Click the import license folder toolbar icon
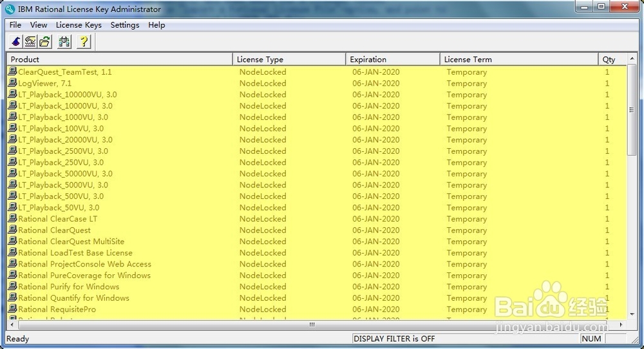Screen dimensions: 644x349 coord(45,41)
